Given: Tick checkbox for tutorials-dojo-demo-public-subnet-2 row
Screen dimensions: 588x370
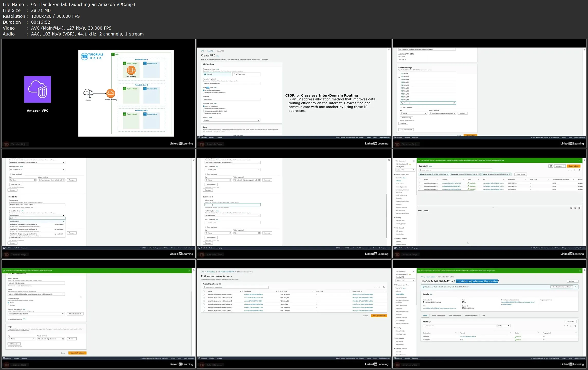Looking at the screenshot, I should point(204,298).
